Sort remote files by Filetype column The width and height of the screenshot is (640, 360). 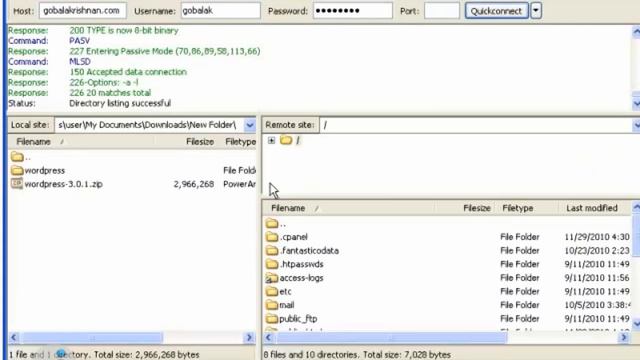coord(518,208)
